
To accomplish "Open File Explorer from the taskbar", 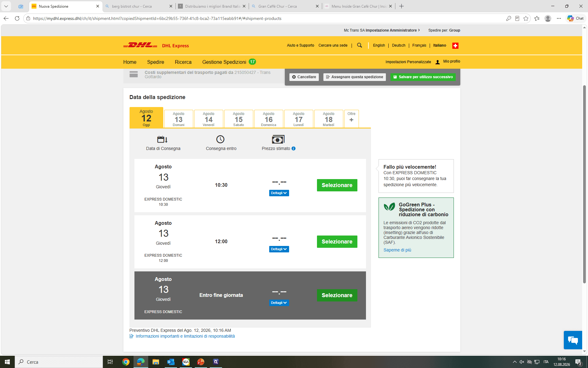I will point(156,362).
